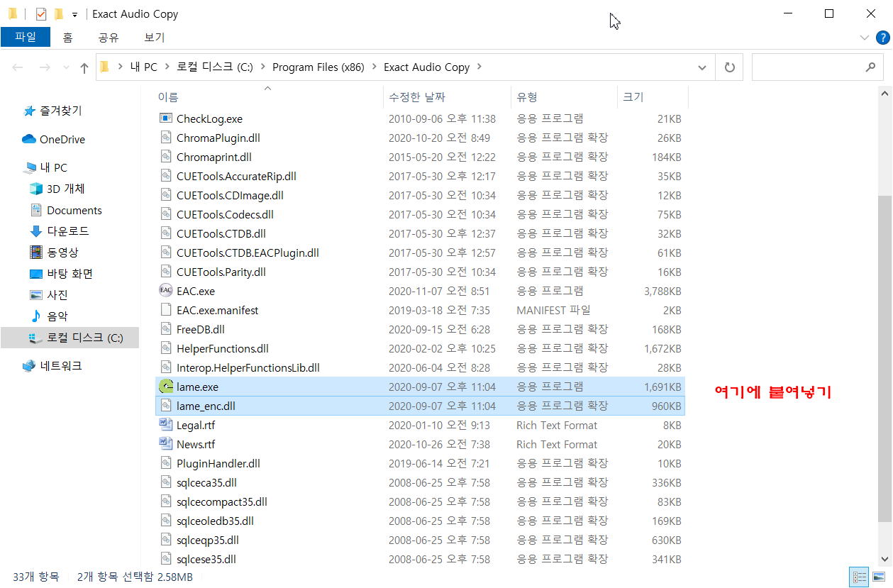The image size is (893, 588).
Task: Refresh the folder view
Action: point(729,67)
